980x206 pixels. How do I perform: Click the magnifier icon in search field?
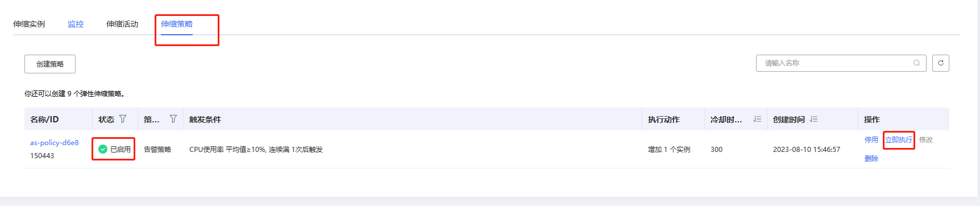tap(916, 63)
